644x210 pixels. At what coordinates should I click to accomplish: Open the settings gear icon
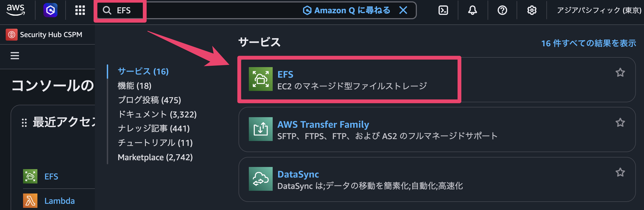pos(532,10)
